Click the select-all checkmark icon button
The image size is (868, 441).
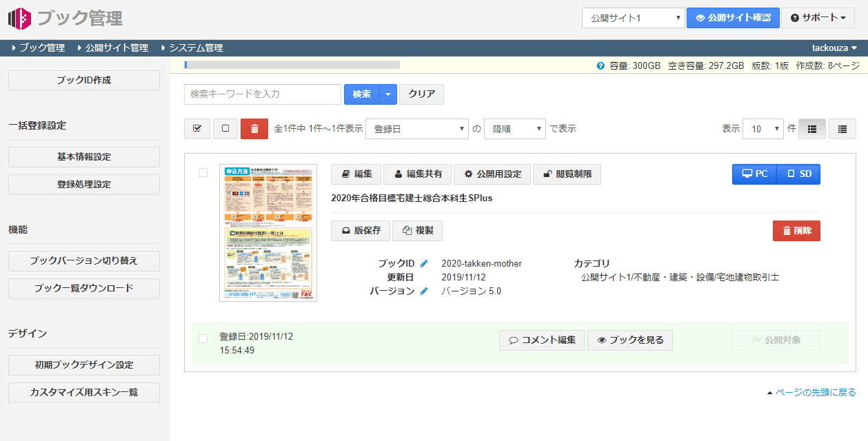pyautogui.click(x=197, y=129)
